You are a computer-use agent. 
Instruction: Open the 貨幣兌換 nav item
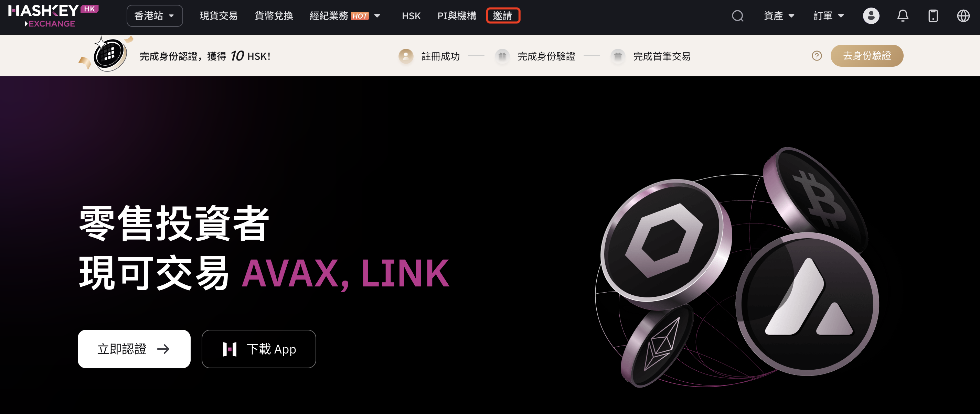(x=274, y=16)
